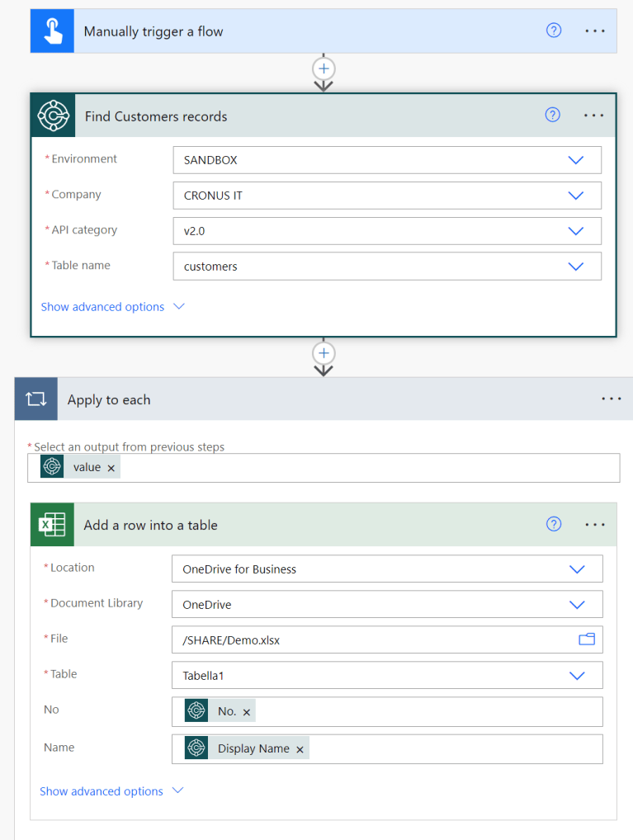The width and height of the screenshot is (633, 840).
Task: Open the ellipsis menu of Find Customers records
Action: click(594, 116)
